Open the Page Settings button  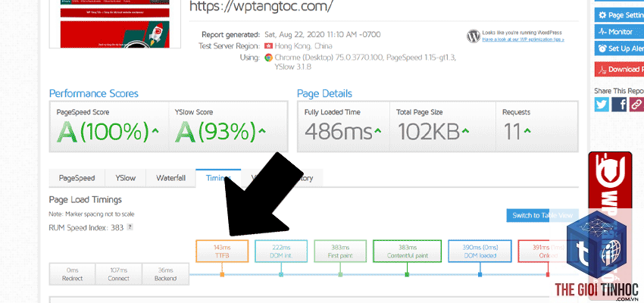619,15
